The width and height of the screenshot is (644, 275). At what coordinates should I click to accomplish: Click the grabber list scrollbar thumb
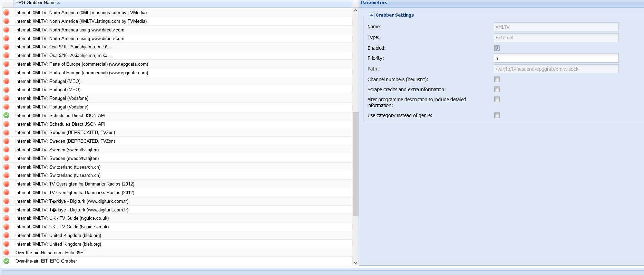point(355,164)
